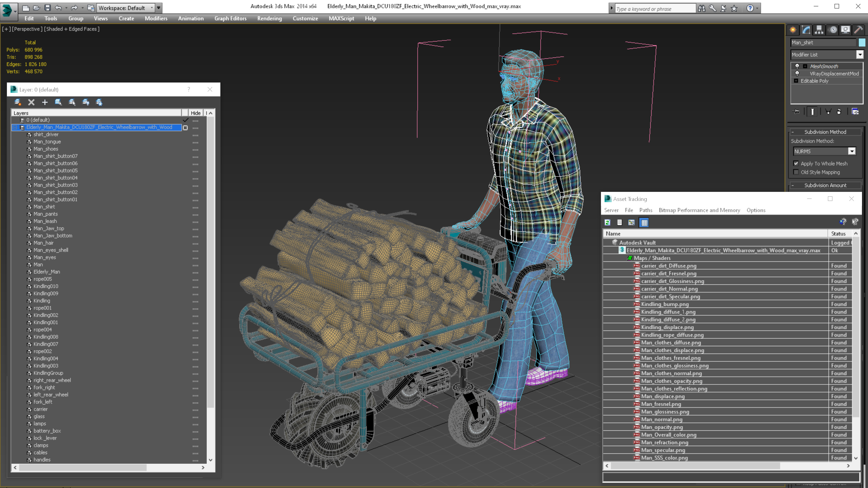Toggle VRayDisplacementMod lightbulb on/off
The height and width of the screenshot is (488, 868).
click(797, 74)
